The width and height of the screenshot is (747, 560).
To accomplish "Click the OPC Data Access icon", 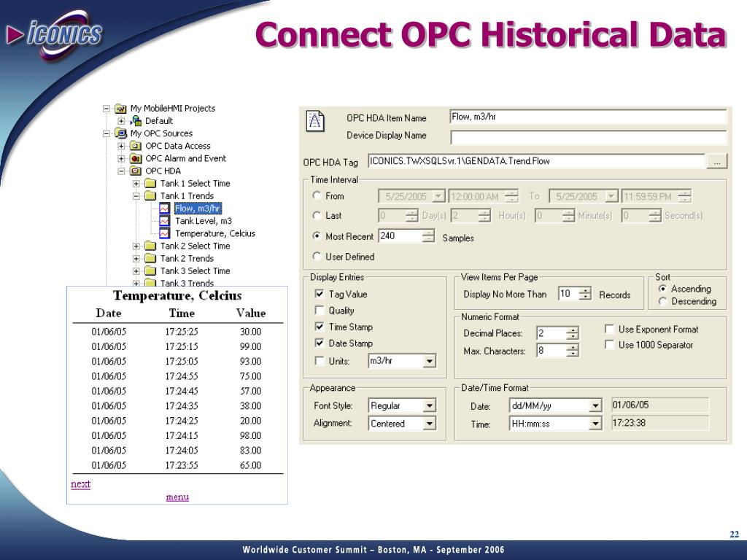I will pos(136,146).
